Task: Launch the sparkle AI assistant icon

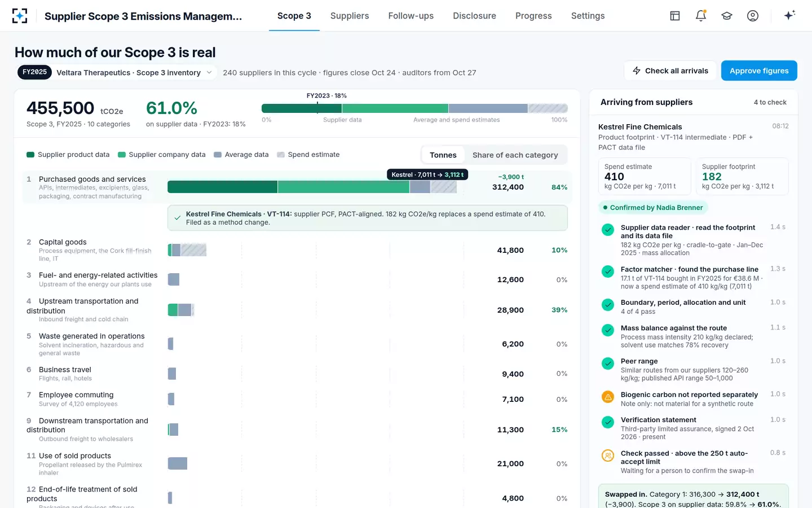Action: click(x=789, y=15)
